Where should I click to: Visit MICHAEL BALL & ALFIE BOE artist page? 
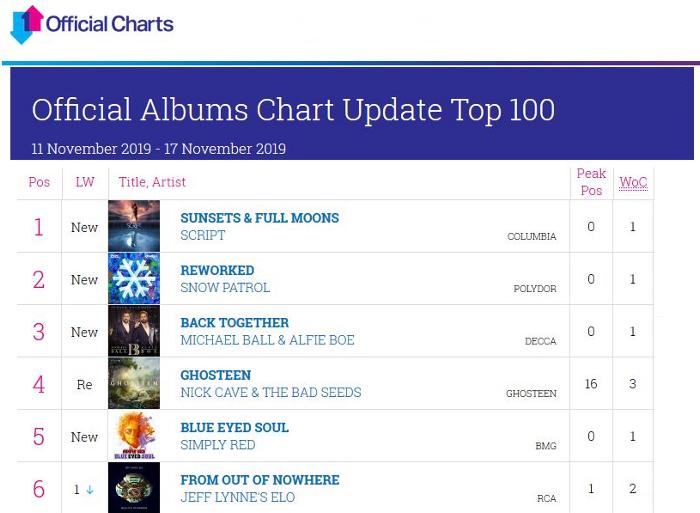tap(267, 340)
